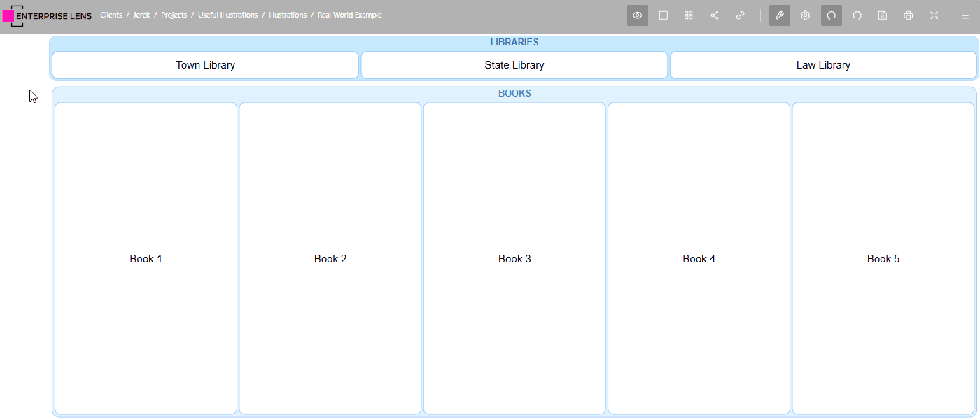Toggle the eye view mode icon
This screenshot has width=980, height=420.
coord(637,15)
